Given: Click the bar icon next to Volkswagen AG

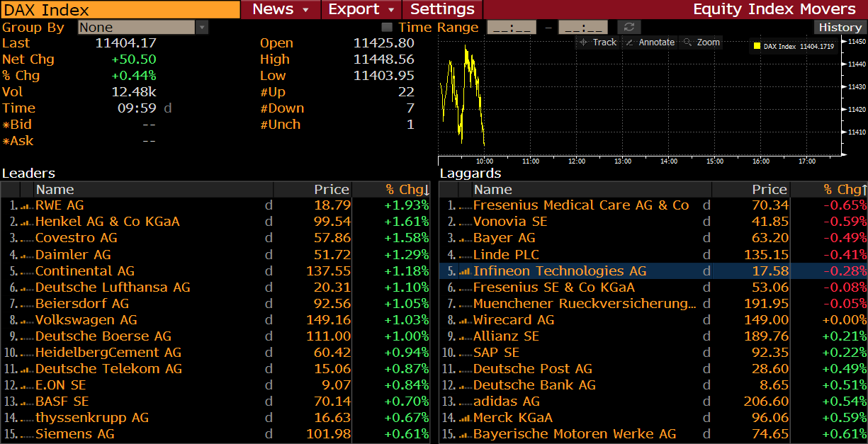Looking at the screenshot, I should 26,319.
